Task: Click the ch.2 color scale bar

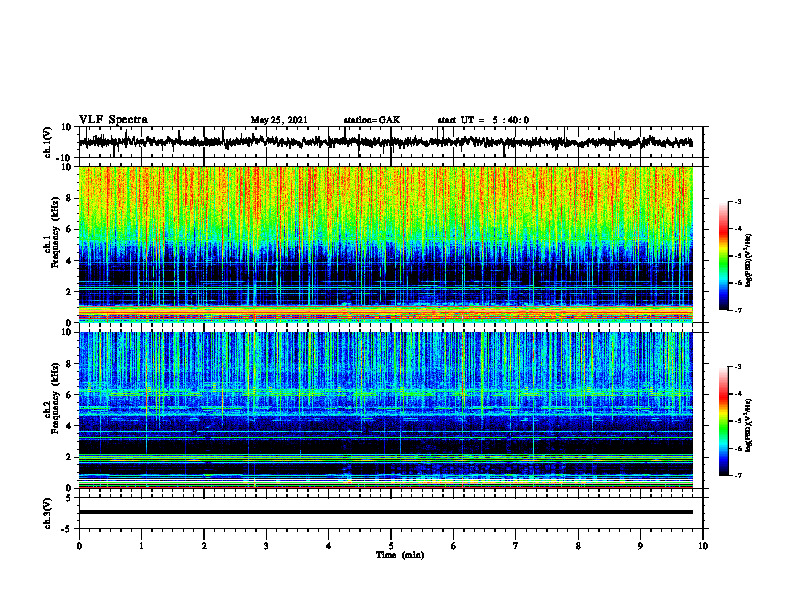Action: coord(724,421)
